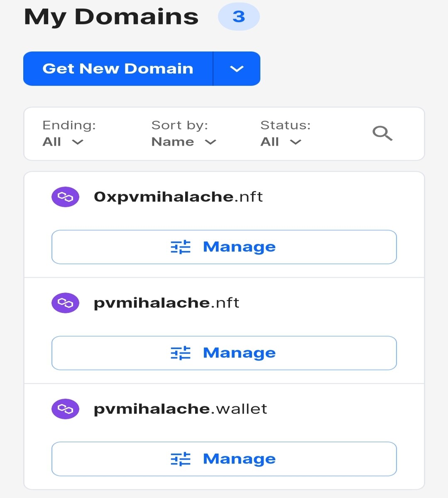
Task: Click the Polygon icon beside 0xpvmihalache.nft
Action: 65,197
